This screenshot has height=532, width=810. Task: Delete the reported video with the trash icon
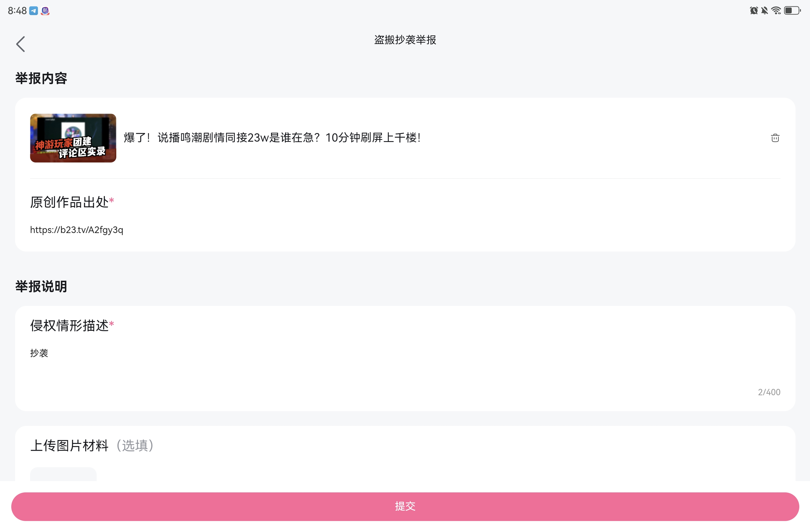click(x=775, y=138)
